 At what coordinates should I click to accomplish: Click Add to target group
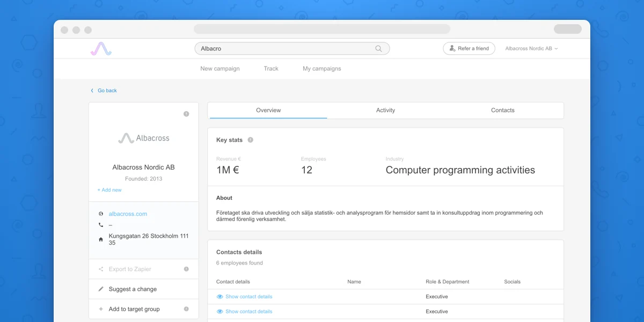[x=134, y=309]
